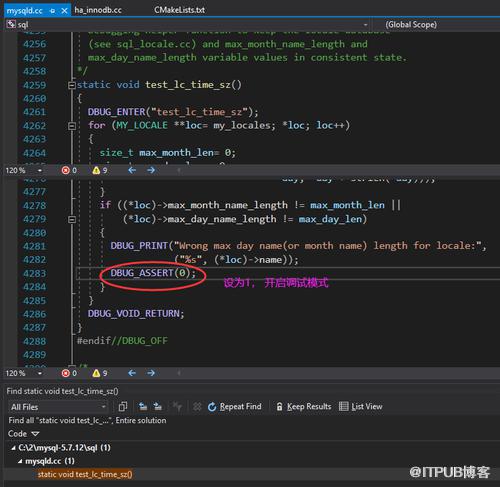Collapse the C:\2\mysql-5.7.12\sql results node
Image resolution: width=500 pixels, height=487 pixels.
(13, 448)
